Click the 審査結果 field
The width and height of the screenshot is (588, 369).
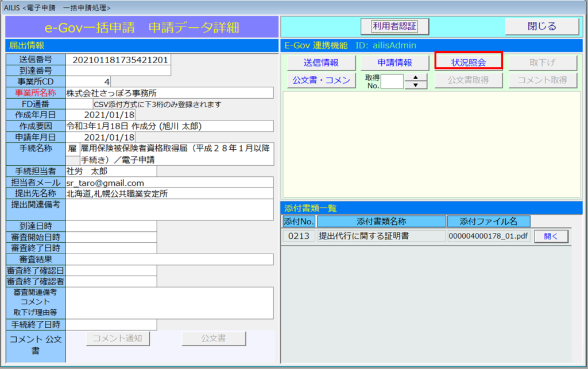point(169,259)
